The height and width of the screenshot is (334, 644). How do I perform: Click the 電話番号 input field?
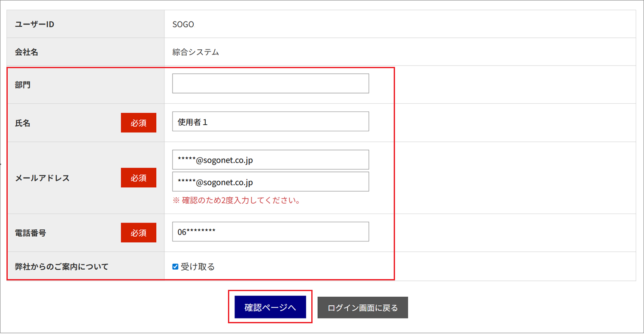coord(270,232)
